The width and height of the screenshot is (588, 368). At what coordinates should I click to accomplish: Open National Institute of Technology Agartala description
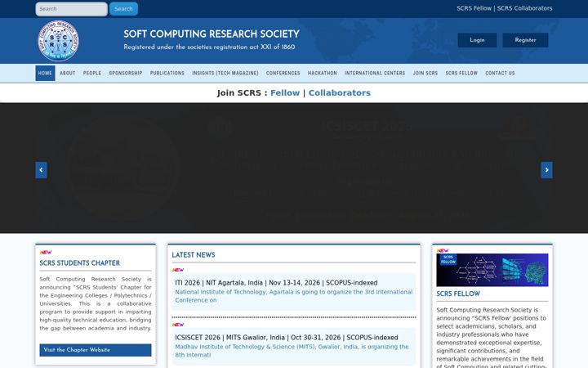pos(294,296)
